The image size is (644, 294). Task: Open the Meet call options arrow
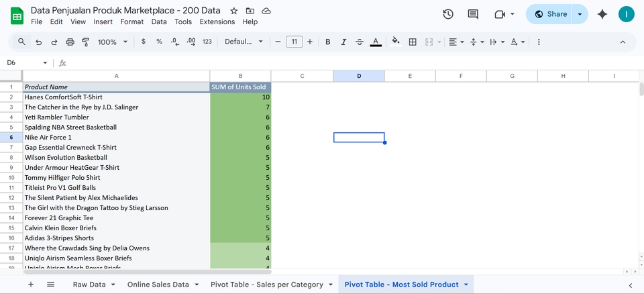pyautogui.click(x=512, y=14)
